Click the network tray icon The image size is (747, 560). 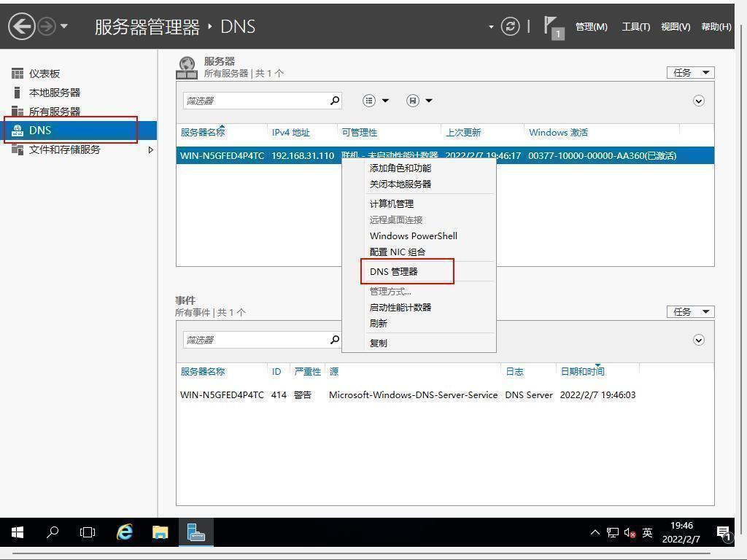[613, 532]
